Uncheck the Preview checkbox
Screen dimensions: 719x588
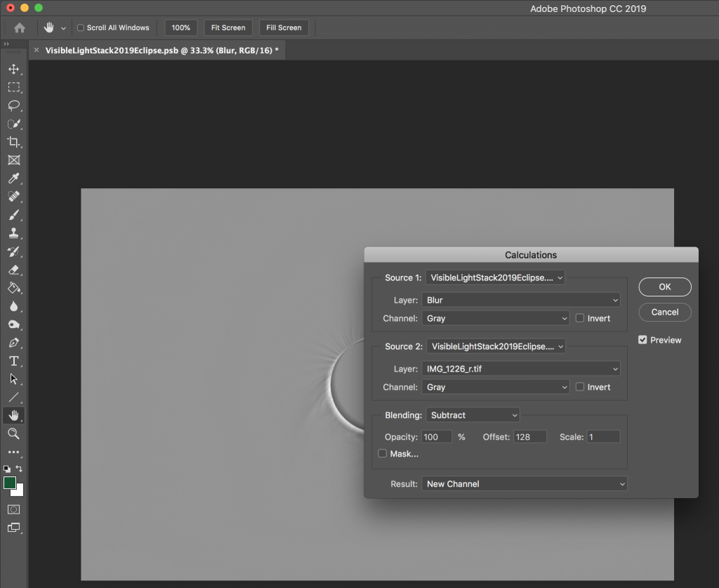642,340
